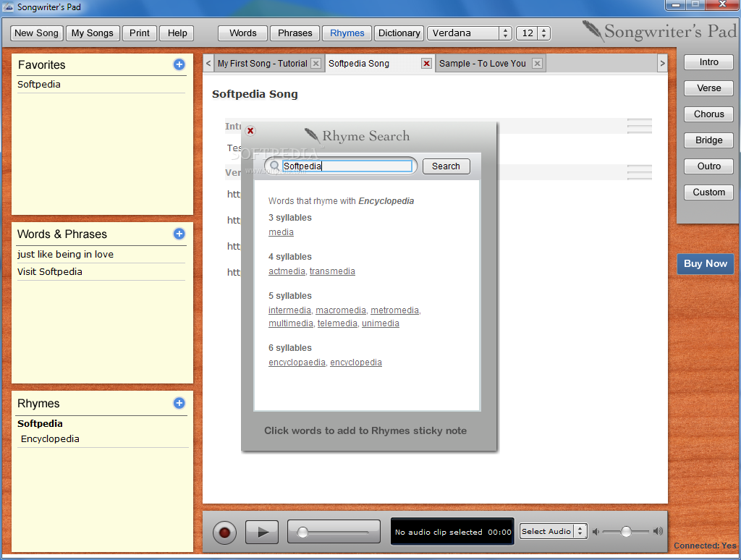
Task: Select the Softpedia Song tab
Action: pos(359,64)
